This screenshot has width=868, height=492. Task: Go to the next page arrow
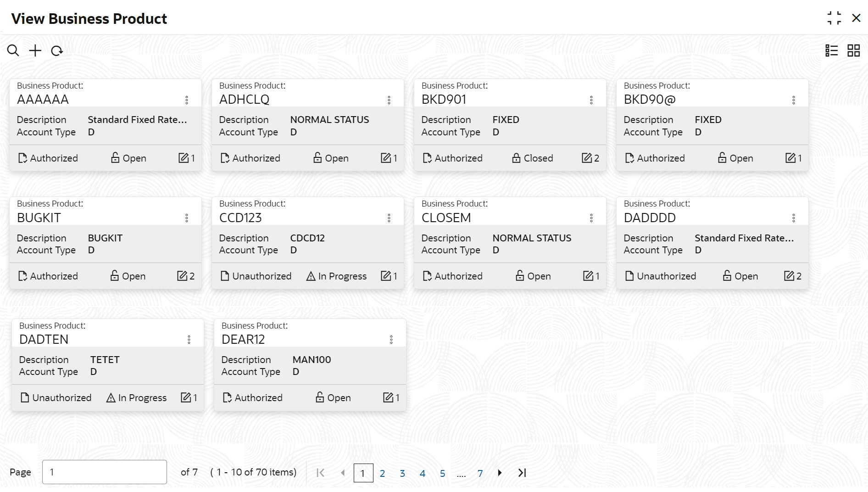click(500, 473)
